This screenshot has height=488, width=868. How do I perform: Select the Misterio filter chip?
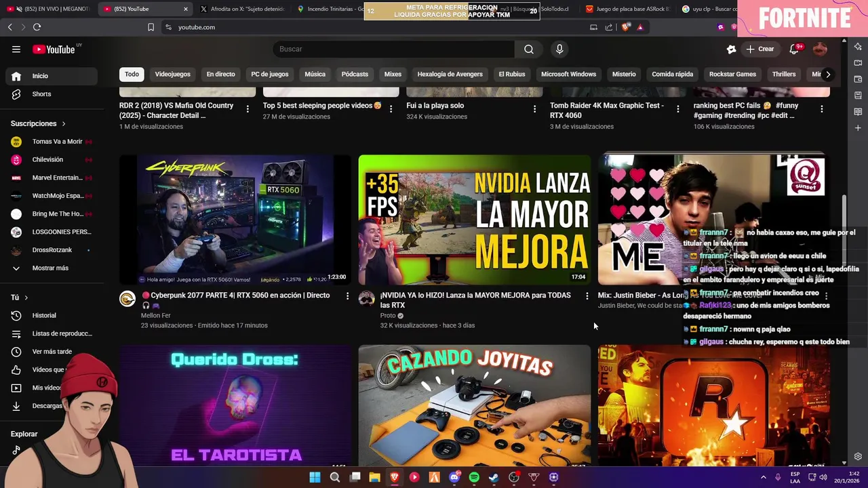(624, 75)
